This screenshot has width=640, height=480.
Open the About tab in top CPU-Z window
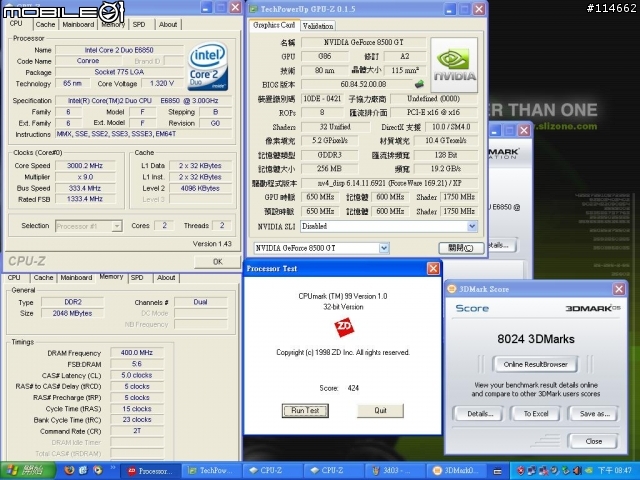tap(168, 24)
